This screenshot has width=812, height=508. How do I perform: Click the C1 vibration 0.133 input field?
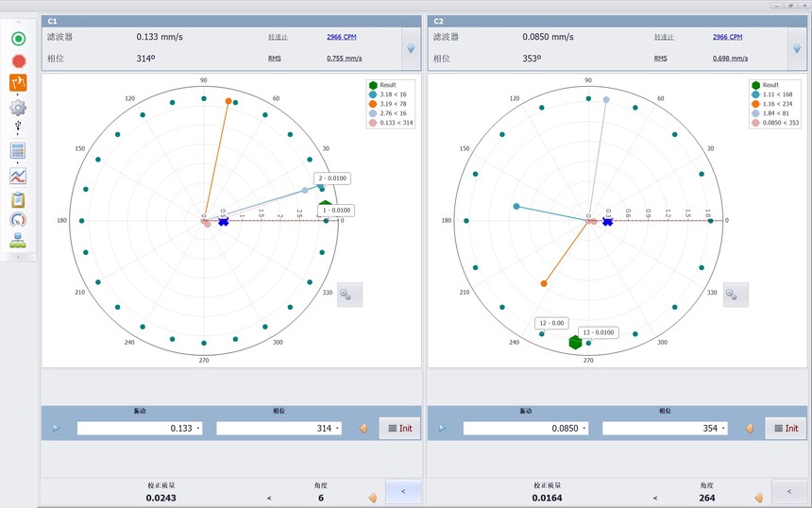click(140, 429)
